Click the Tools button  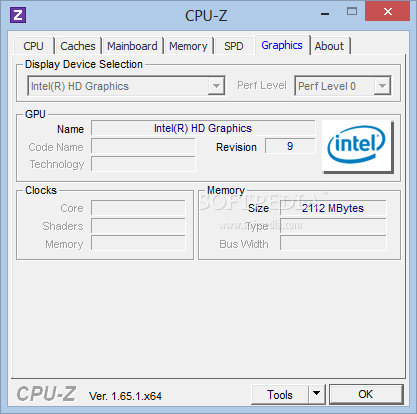pos(280,395)
